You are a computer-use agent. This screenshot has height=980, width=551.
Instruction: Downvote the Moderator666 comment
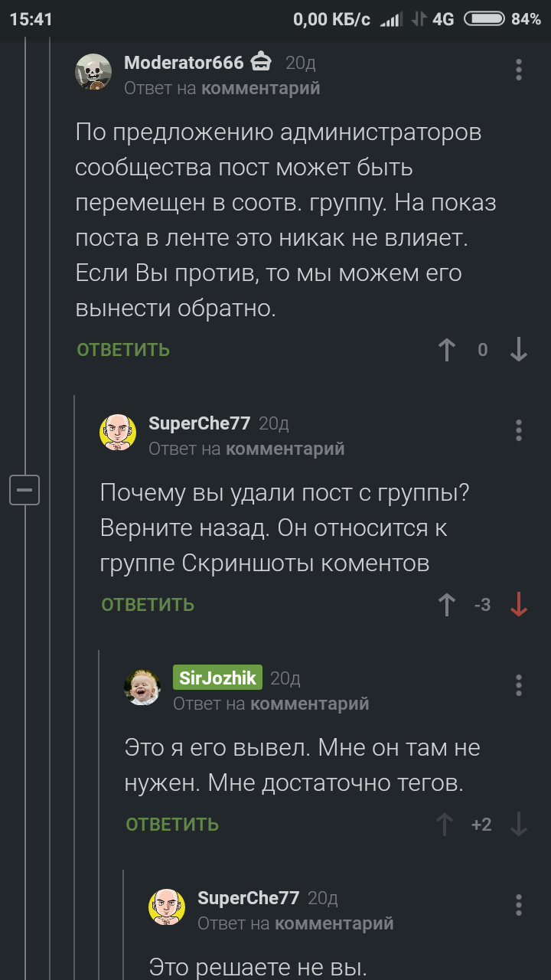pyautogui.click(x=519, y=350)
